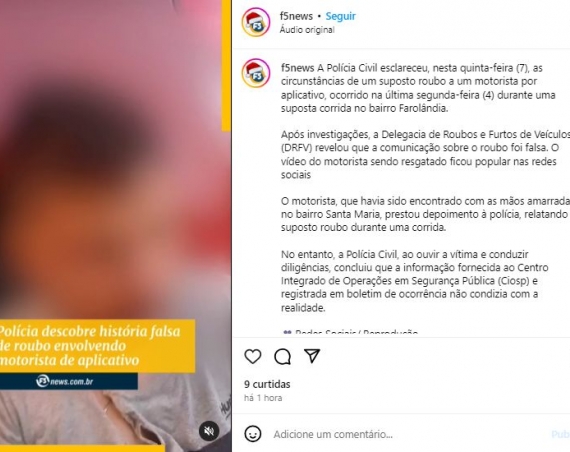This screenshot has width=570, height=452.
Task: View list of 9 curtidas
Action: [x=267, y=384]
